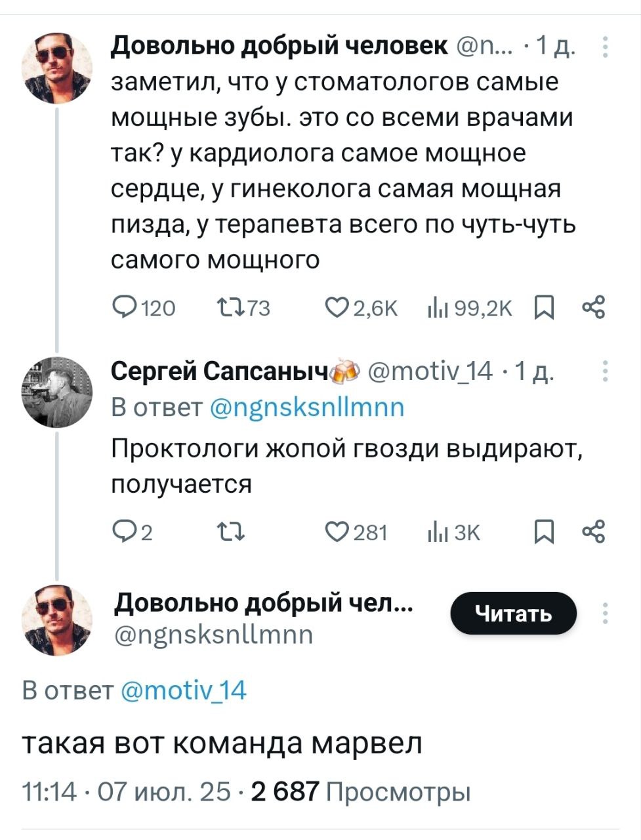Bookmark the first tweet about dentists

coord(544,307)
